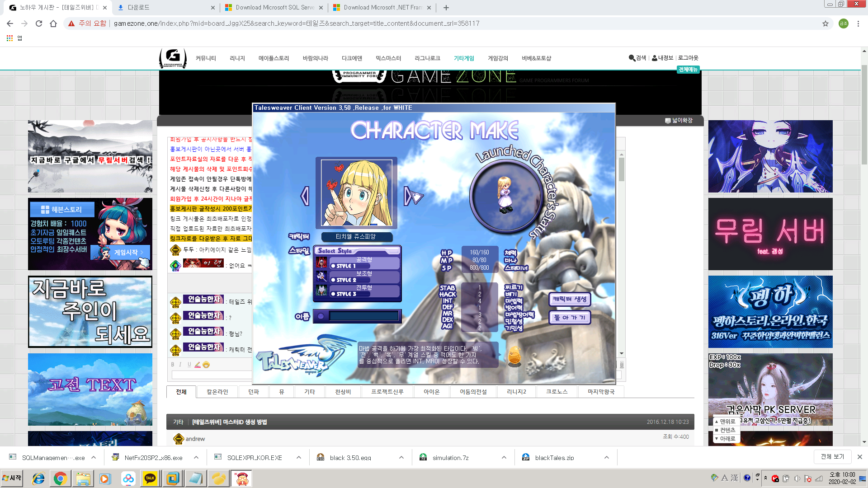Select the 리니지2 category tab
The width and height of the screenshot is (868, 488).
516,392
